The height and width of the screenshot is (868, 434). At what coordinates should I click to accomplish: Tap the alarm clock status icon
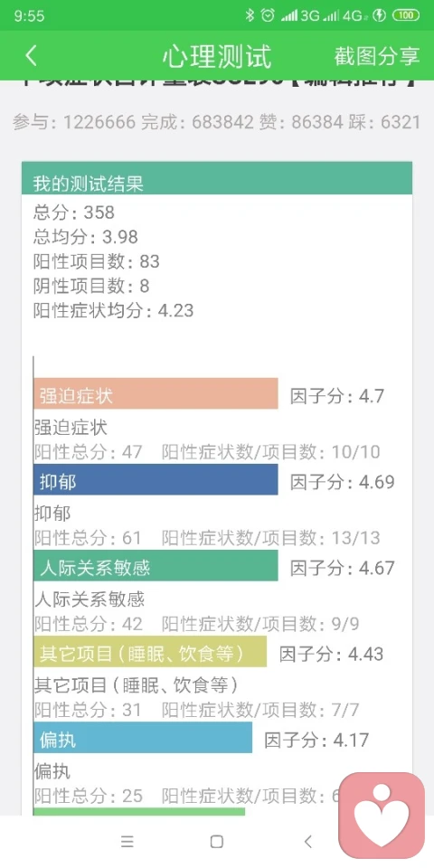pos(268,15)
